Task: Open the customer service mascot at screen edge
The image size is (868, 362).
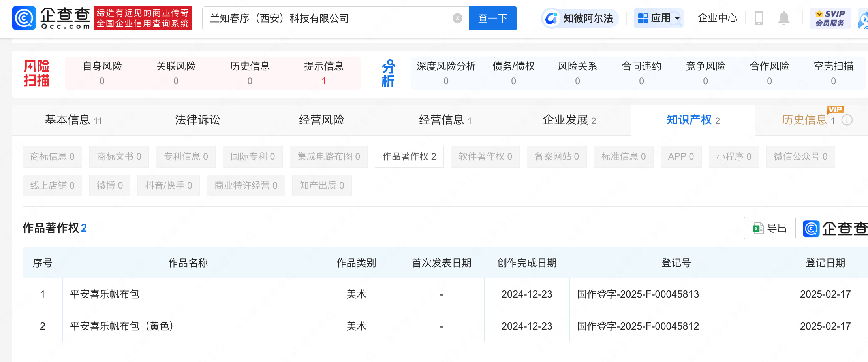Action: point(863,20)
